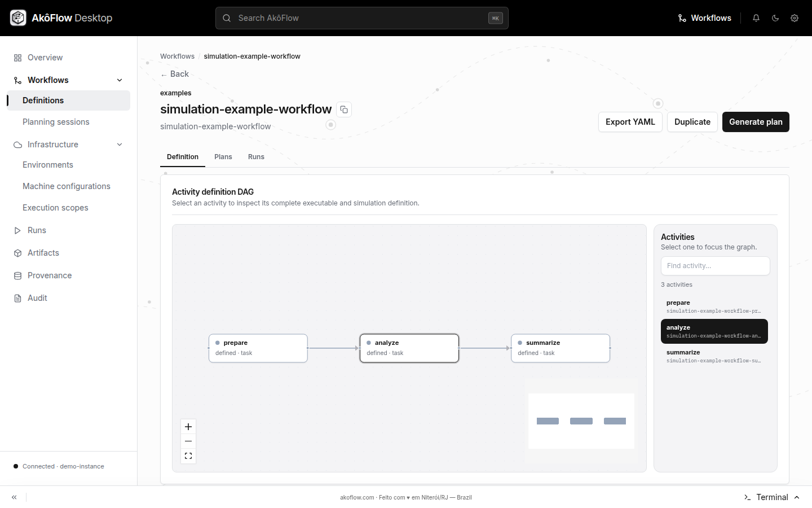Click the AkôFlow Desktop logo icon
The image size is (812, 508).
18,18
